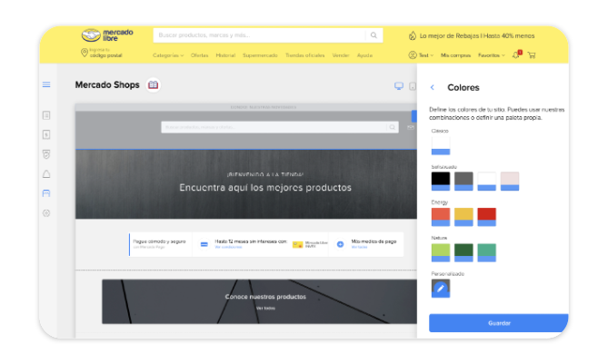The image size is (608, 364).
Task: Click Ver todos under Conoce nuestros productos
Action: point(265,309)
